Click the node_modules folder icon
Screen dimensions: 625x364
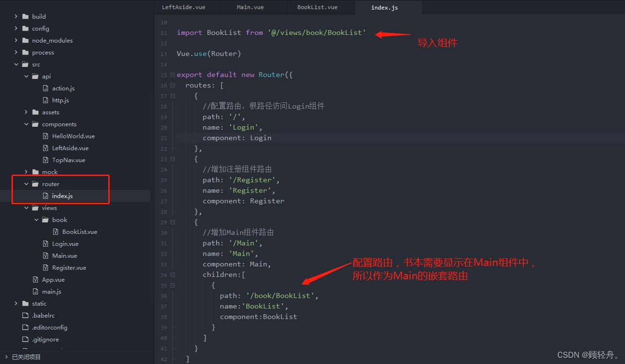(25, 41)
